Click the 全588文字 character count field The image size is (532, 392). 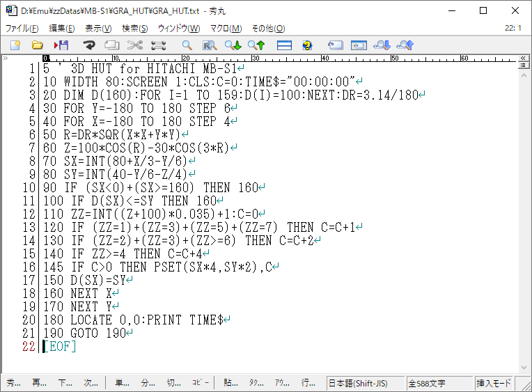point(439,384)
